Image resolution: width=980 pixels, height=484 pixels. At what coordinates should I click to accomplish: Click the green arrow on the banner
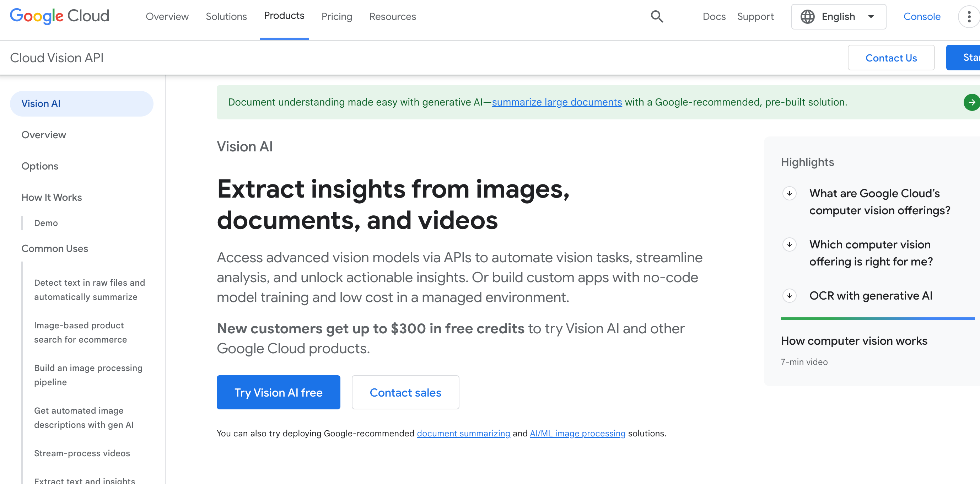click(x=971, y=102)
